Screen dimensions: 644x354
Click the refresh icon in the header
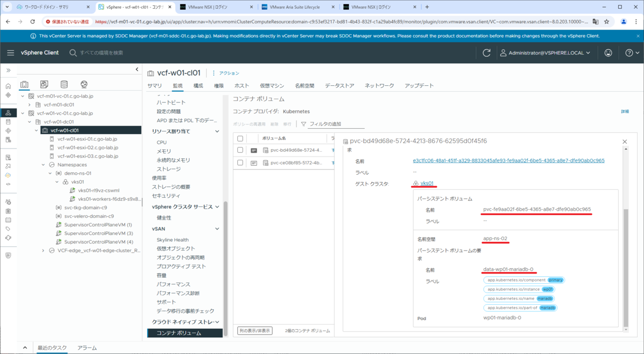point(487,53)
